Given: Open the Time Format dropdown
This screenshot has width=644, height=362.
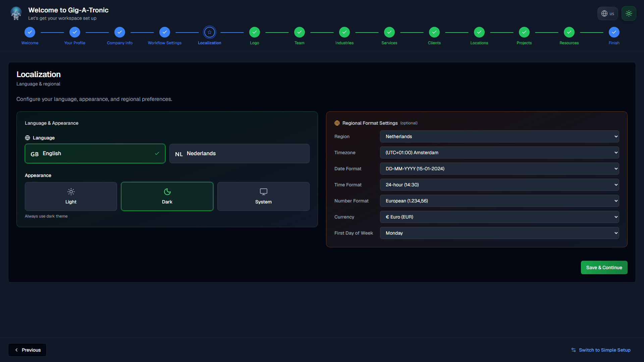Looking at the screenshot, I should tap(499, 185).
